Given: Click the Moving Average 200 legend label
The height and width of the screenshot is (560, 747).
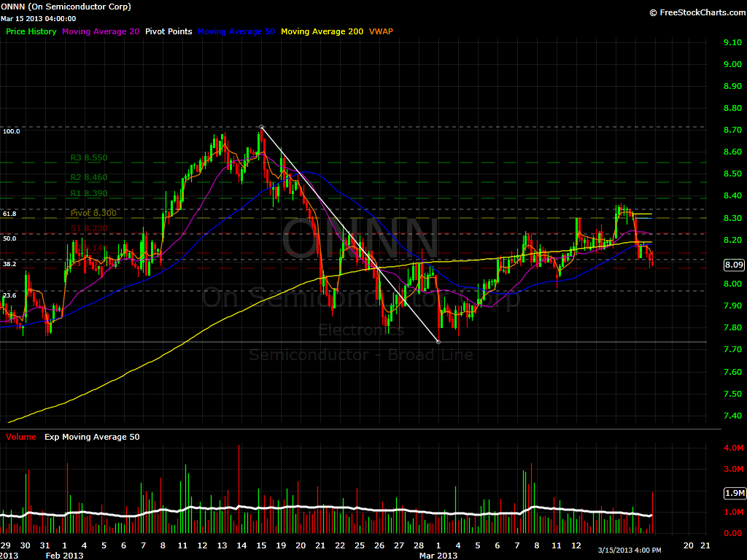Looking at the screenshot, I should coord(322,31).
